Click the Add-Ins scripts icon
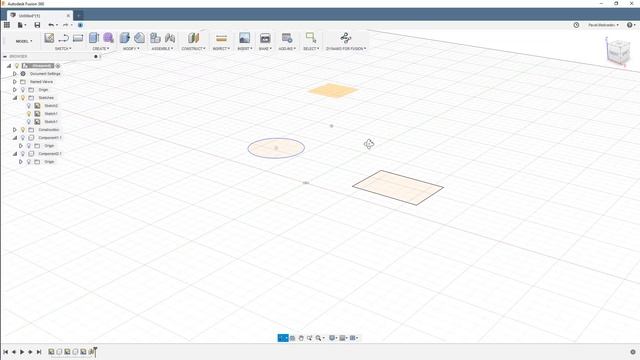The width and height of the screenshot is (640, 360). [287, 38]
